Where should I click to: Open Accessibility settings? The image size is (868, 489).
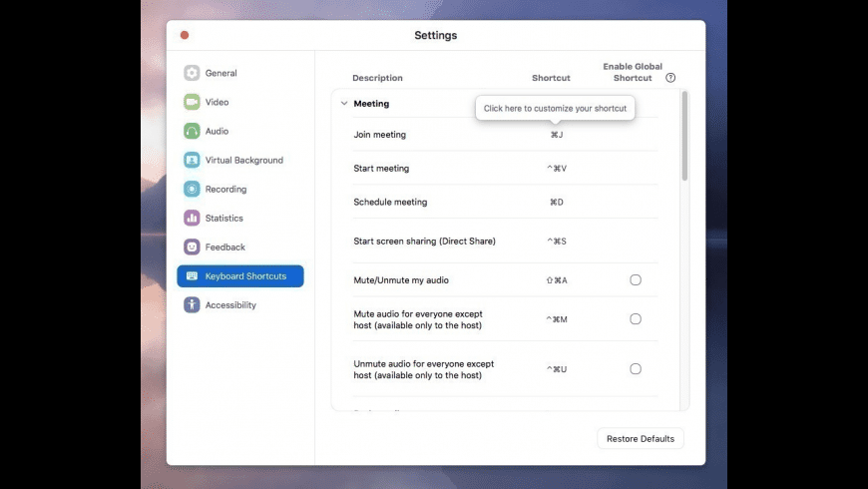(240, 304)
